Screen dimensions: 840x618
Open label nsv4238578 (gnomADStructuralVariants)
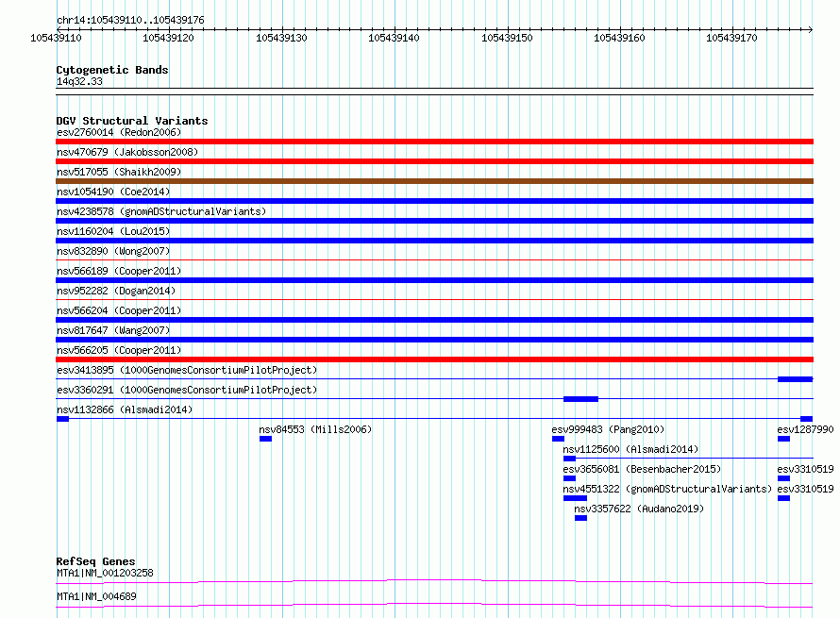click(x=161, y=211)
